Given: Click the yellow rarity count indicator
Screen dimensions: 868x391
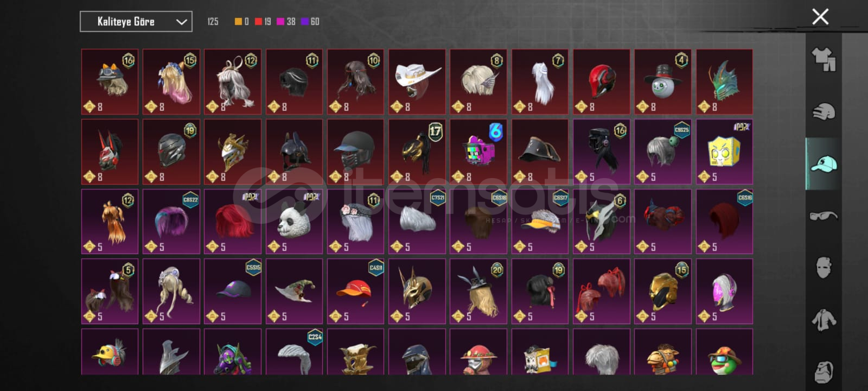Looking at the screenshot, I should [241, 22].
